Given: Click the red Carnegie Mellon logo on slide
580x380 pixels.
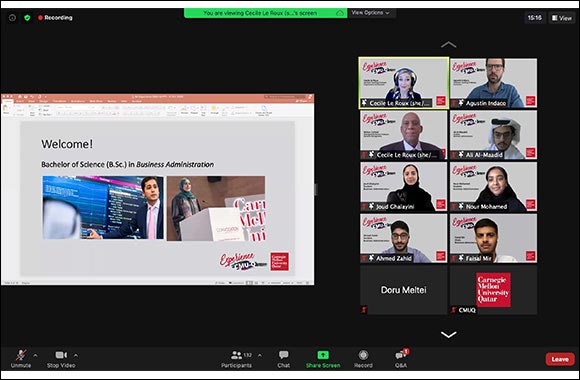Looking at the screenshot, I should [279, 262].
